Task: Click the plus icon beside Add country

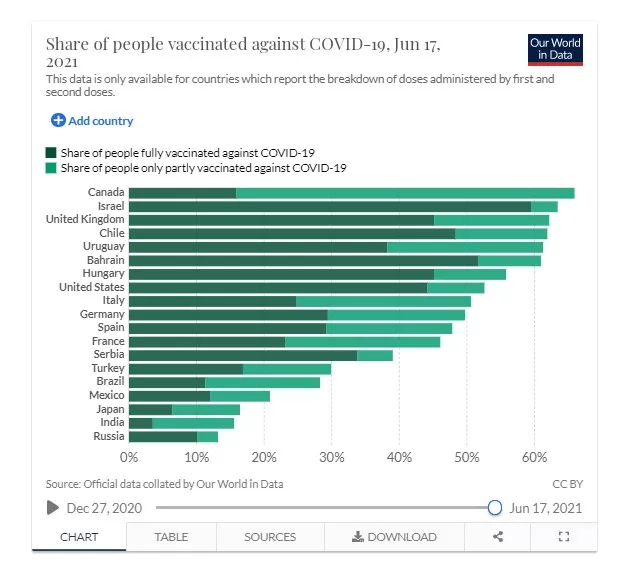Action: (58, 120)
